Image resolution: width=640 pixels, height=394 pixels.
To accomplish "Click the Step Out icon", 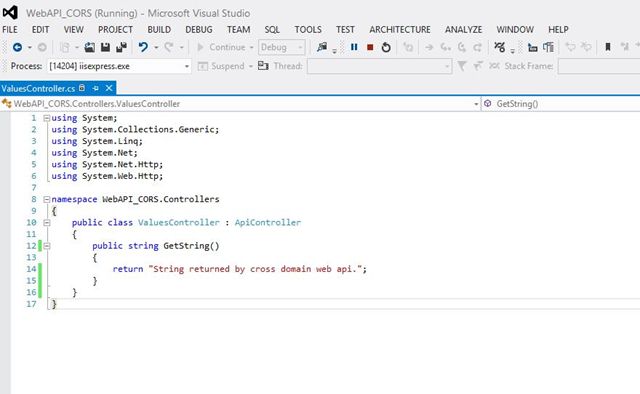I will tap(477, 47).
